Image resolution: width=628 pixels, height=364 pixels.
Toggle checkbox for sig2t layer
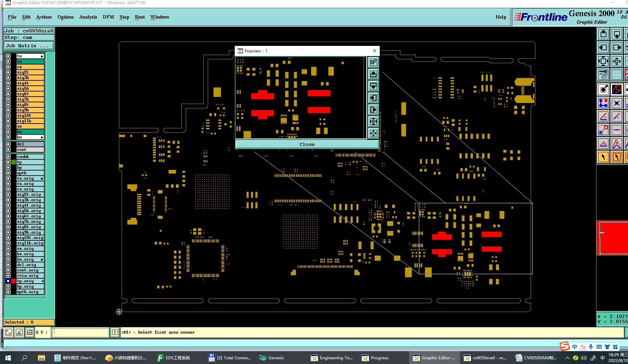[x=8, y=72]
